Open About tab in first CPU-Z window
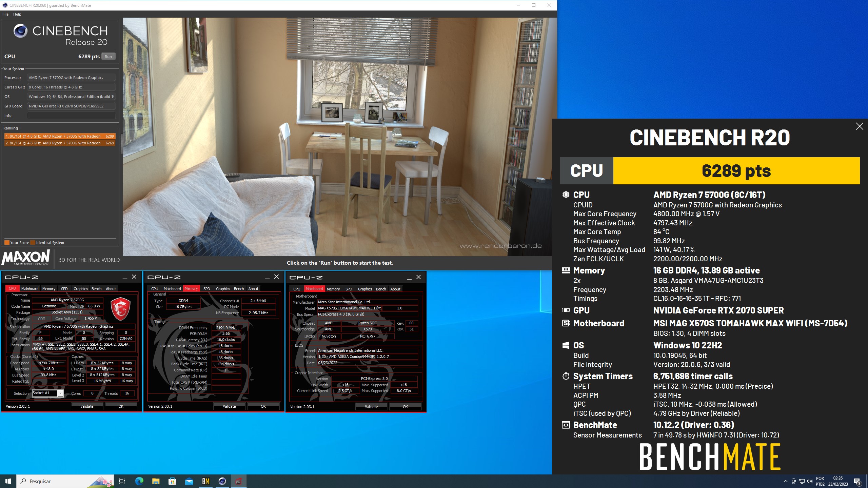Image resolution: width=868 pixels, height=488 pixels. 111,289
